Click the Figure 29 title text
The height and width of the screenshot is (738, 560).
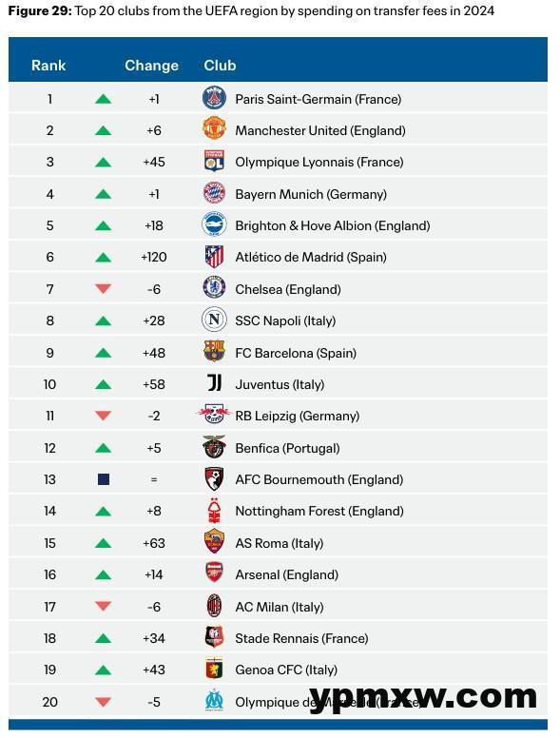click(x=251, y=10)
